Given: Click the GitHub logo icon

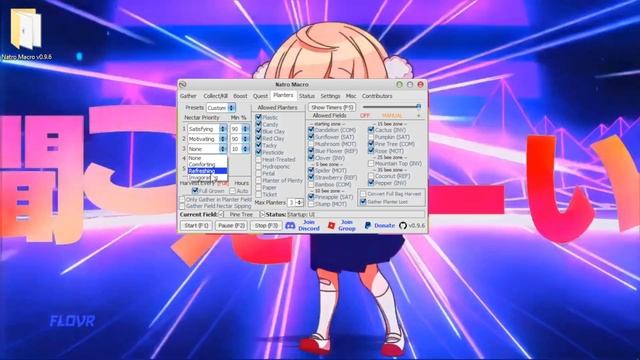Looking at the screenshot, I should 403,225.
